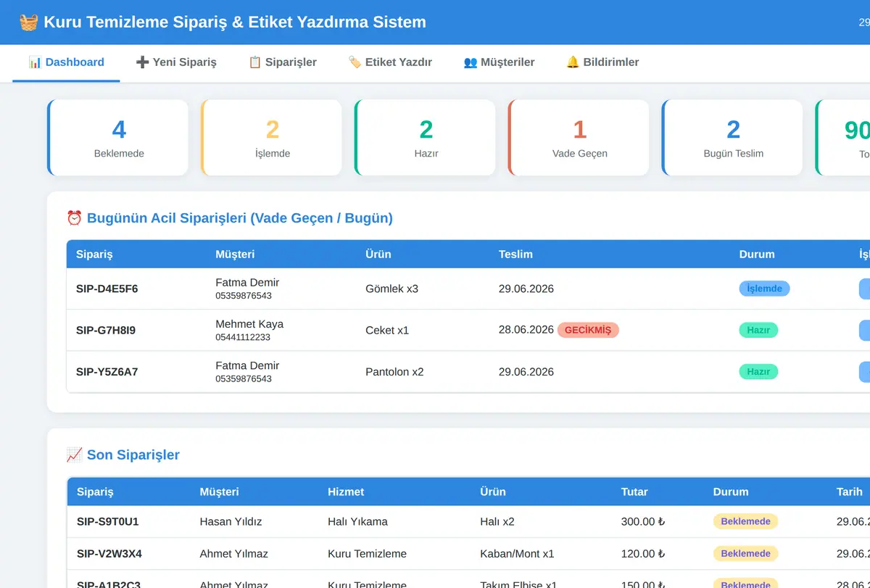Screen dimensions: 870x588
Task: Click the Beklemede stat card showing 4
Action: point(118,138)
